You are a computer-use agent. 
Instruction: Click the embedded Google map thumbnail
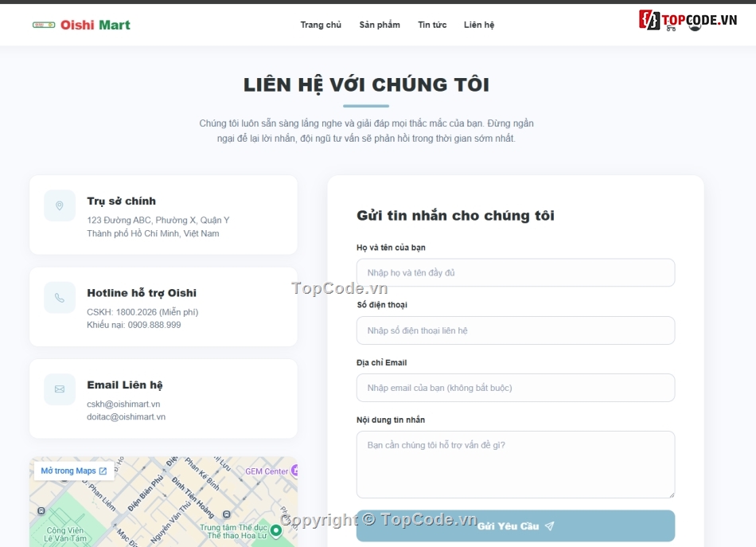(163, 502)
